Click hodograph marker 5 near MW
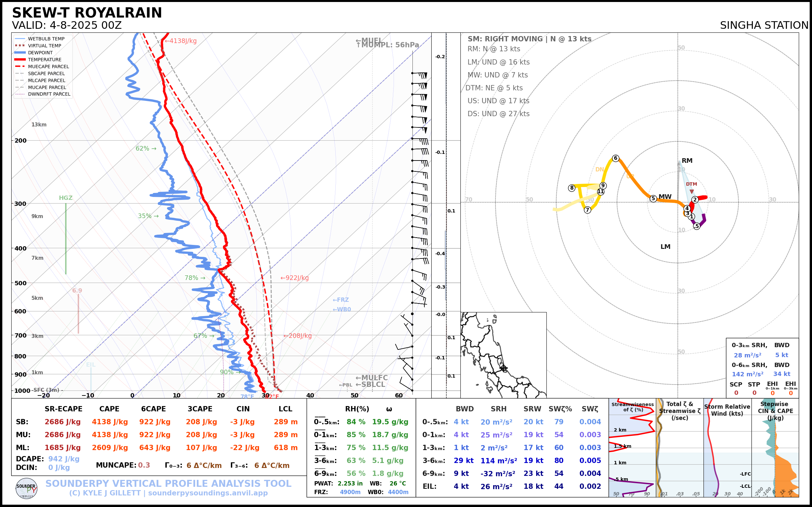The image size is (812, 507). tap(653, 199)
